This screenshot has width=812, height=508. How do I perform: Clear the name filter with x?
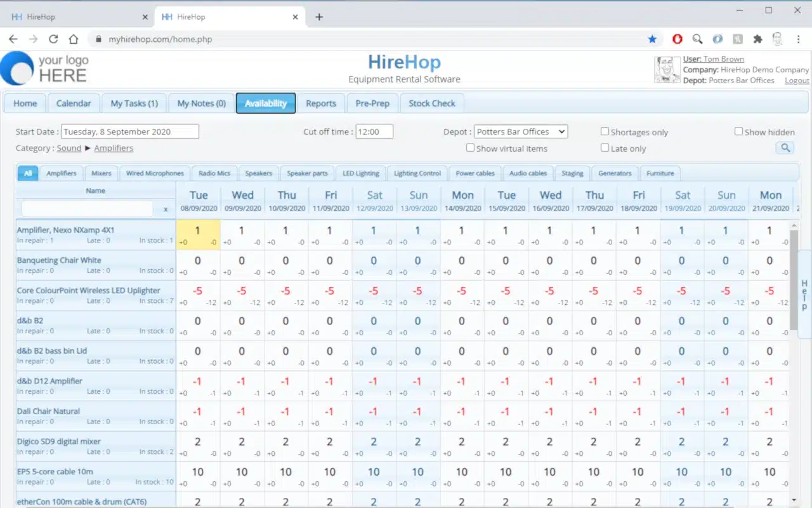click(166, 209)
